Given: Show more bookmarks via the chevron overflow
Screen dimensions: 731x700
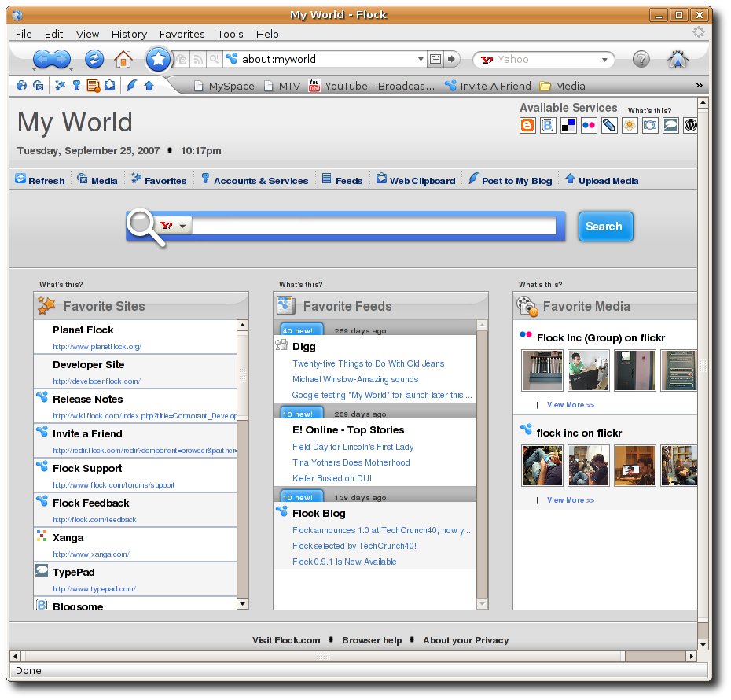Looking at the screenshot, I should [700, 86].
